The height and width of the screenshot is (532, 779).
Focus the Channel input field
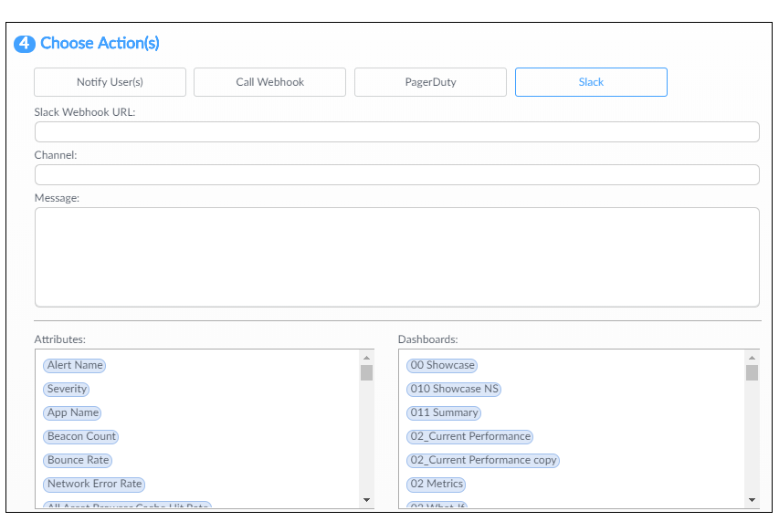tap(396, 175)
